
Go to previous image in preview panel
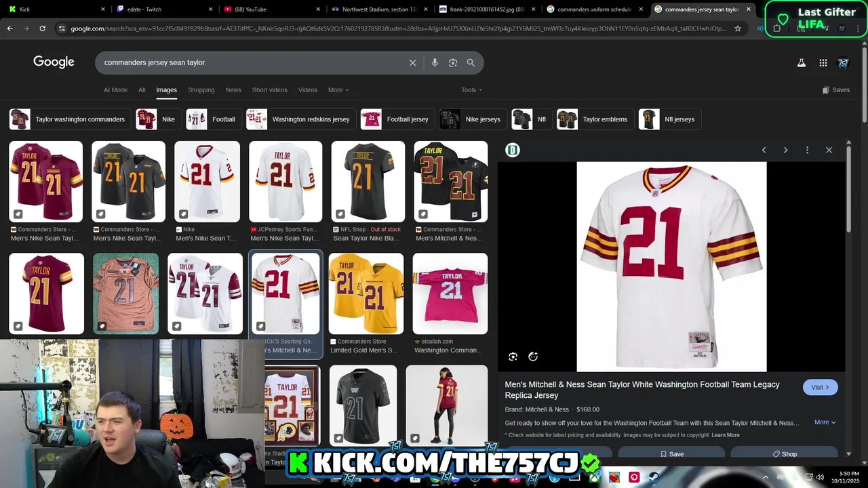(764, 150)
